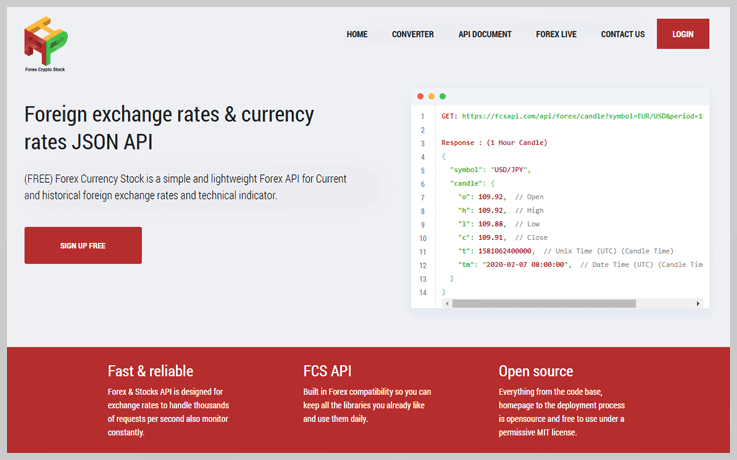The height and width of the screenshot is (460, 737).
Task: Click the "Fast & reliable" heading
Action: [150, 371]
